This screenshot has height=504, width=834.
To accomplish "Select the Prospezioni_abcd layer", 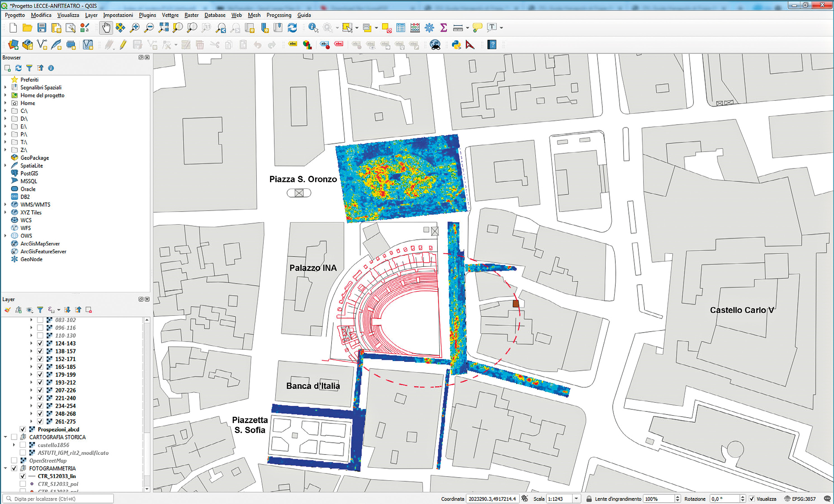I will tap(59, 429).
